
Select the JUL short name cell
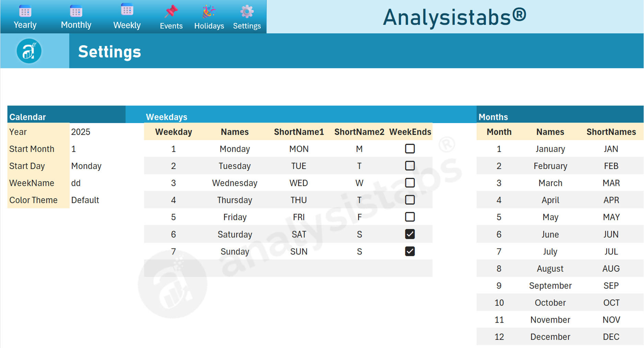tap(611, 251)
